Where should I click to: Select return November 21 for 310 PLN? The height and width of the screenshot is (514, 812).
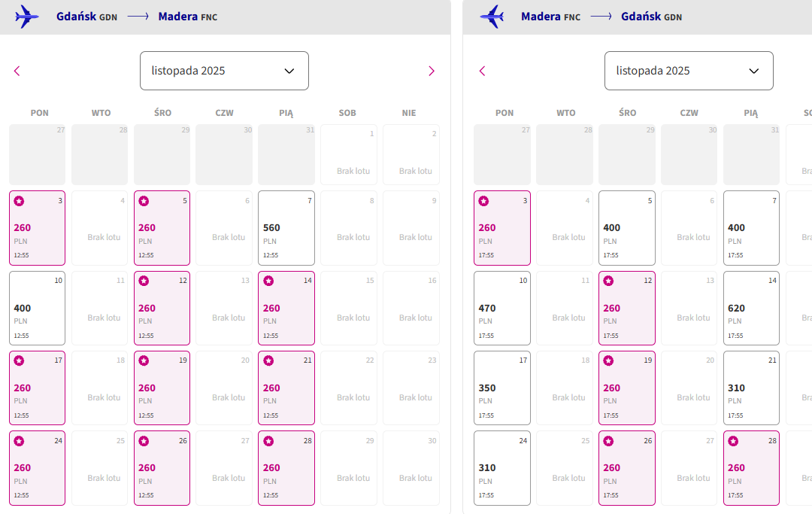click(x=751, y=388)
